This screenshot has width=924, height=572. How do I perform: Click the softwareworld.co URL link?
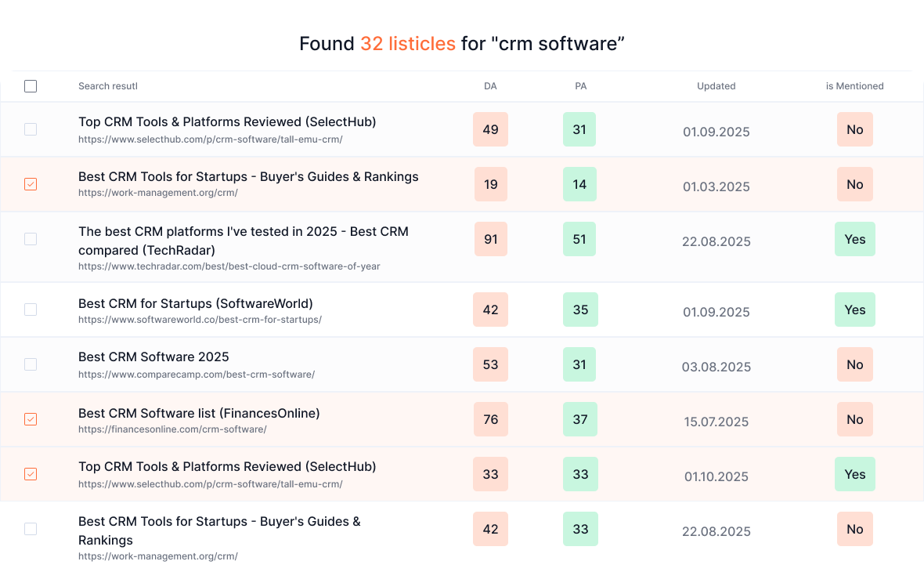click(200, 320)
